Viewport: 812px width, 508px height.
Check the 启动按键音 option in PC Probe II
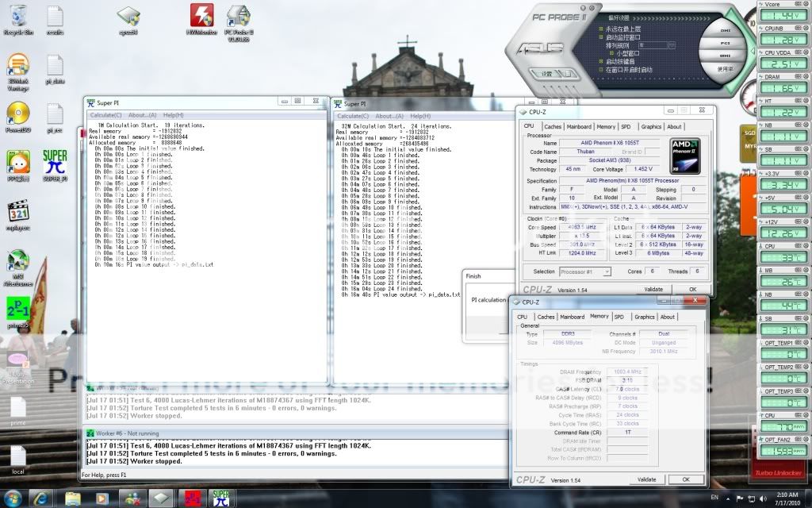pos(600,62)
